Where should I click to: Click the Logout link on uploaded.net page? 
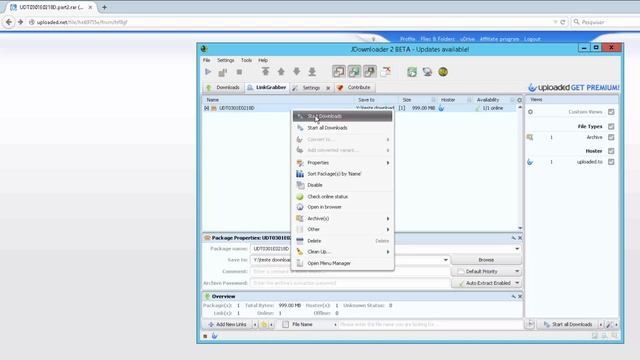(x=532, y=39)
